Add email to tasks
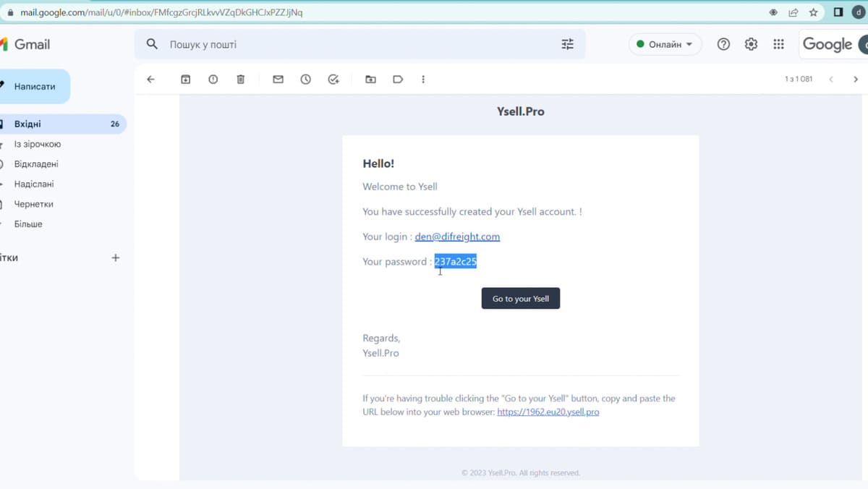868x489 pixels. pos(333,80)
